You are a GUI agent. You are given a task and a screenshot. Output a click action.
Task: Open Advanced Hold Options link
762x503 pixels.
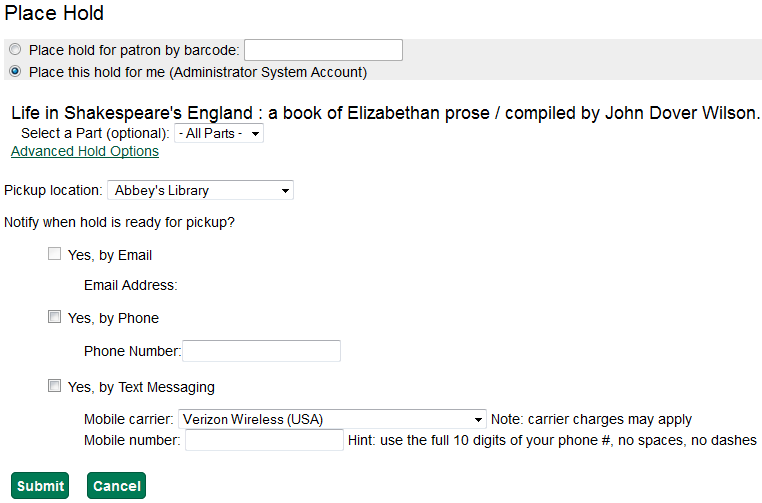click(85, 151)
